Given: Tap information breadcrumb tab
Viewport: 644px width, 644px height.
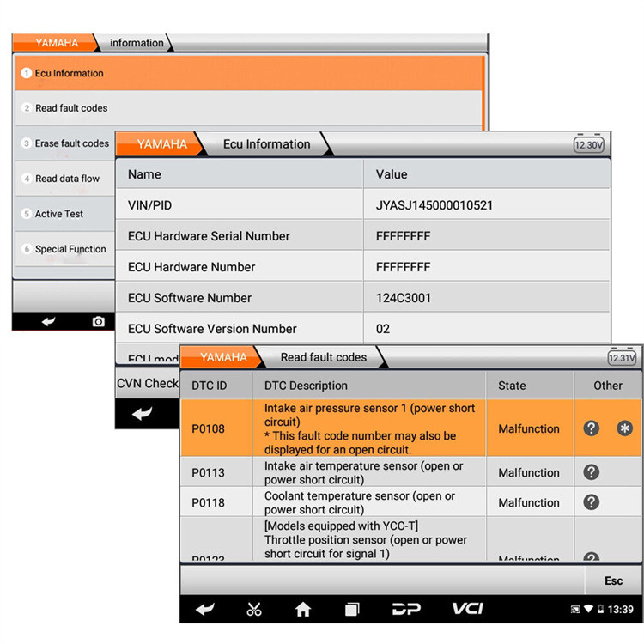Looking at the screenshot, I should coord(137,43).
